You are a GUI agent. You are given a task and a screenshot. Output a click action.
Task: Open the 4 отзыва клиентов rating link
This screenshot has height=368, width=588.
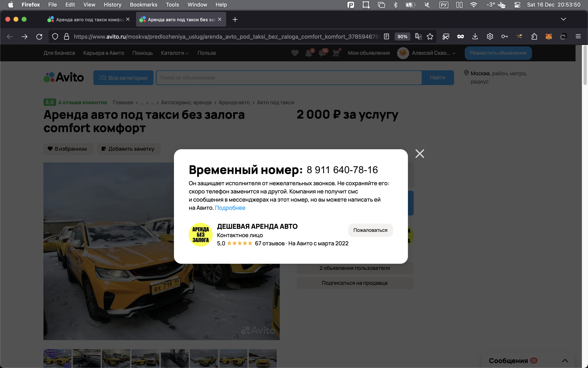click(x=83, y=102)
